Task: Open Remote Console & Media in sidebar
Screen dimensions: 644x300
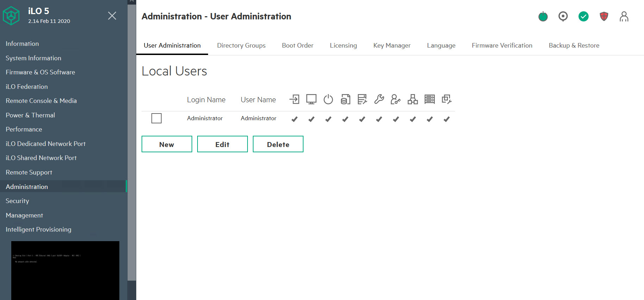Action: tap(41, 101)
